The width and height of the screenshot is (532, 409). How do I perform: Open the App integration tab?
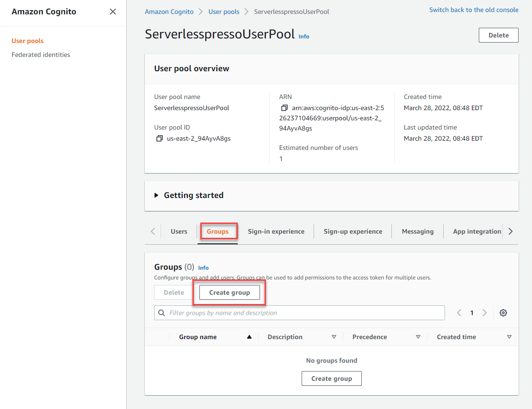[x=476, y=231]
